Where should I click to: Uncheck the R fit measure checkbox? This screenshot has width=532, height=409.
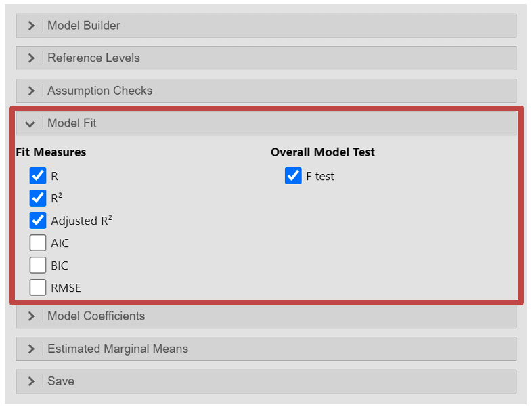pyautogui.click(x=38, y=177)
